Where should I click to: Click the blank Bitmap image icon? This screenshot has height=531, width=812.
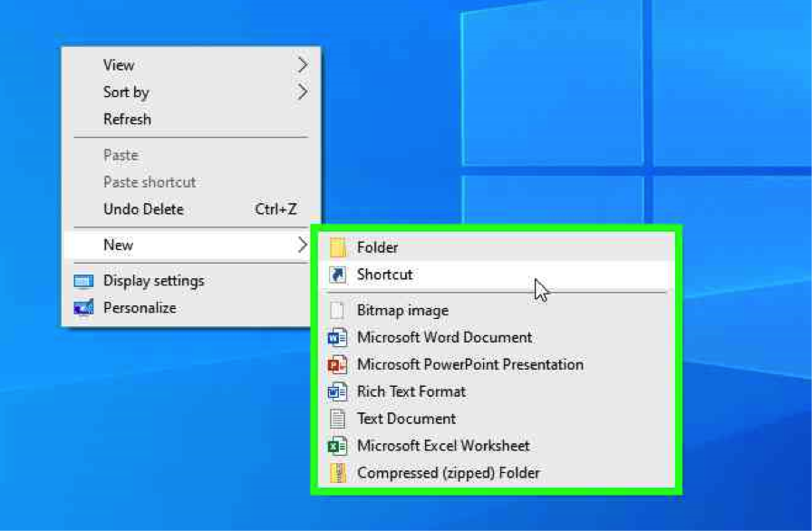click(338, 311)
